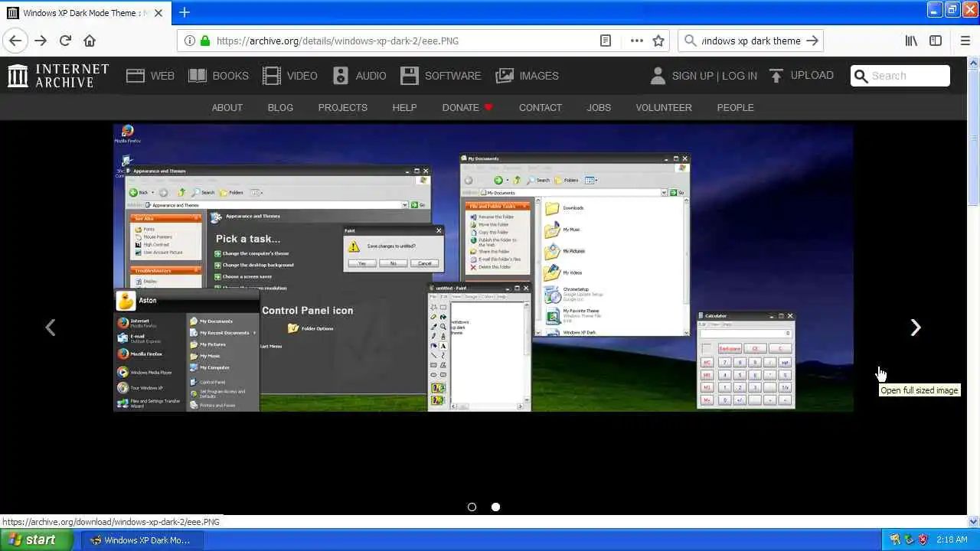Show the previous carousel image
The image size is (980, 551).
(x=51, y=328)
